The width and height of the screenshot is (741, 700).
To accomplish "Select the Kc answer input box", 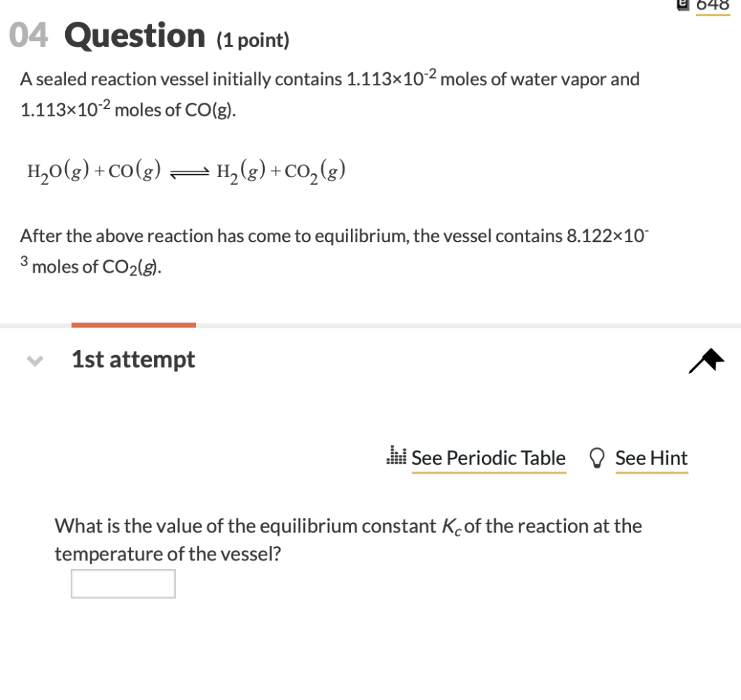I will click(x=123, y=583).
